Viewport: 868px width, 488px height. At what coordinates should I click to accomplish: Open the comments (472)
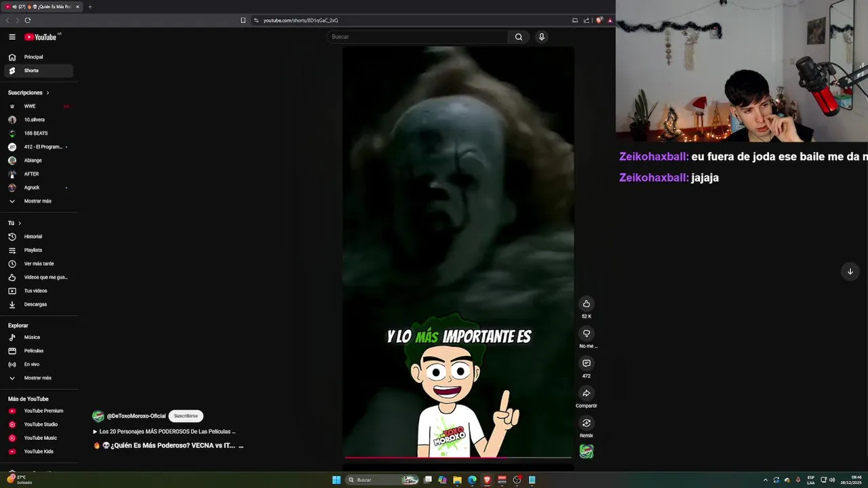[587, 363]
